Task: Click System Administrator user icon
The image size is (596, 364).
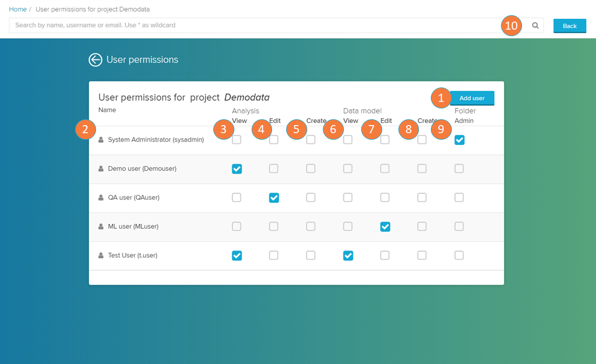Action: (x=101, y=140)
